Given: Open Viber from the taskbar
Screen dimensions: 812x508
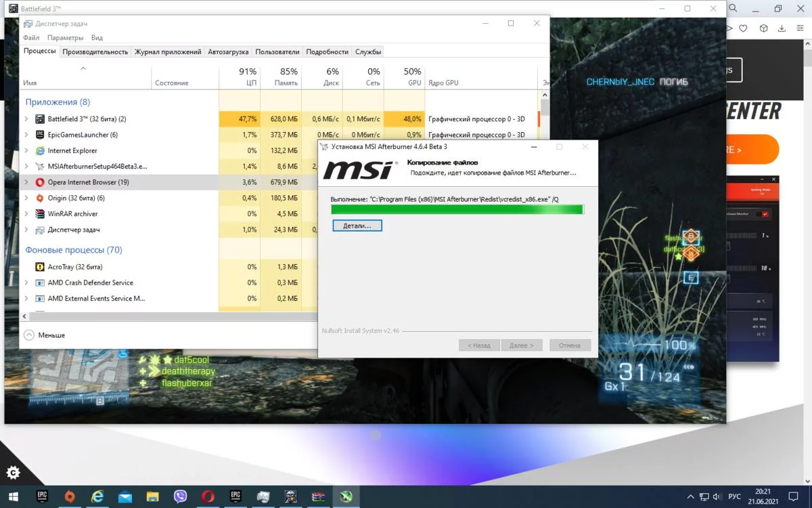Looking at the screenshot, I should (180, 496).
